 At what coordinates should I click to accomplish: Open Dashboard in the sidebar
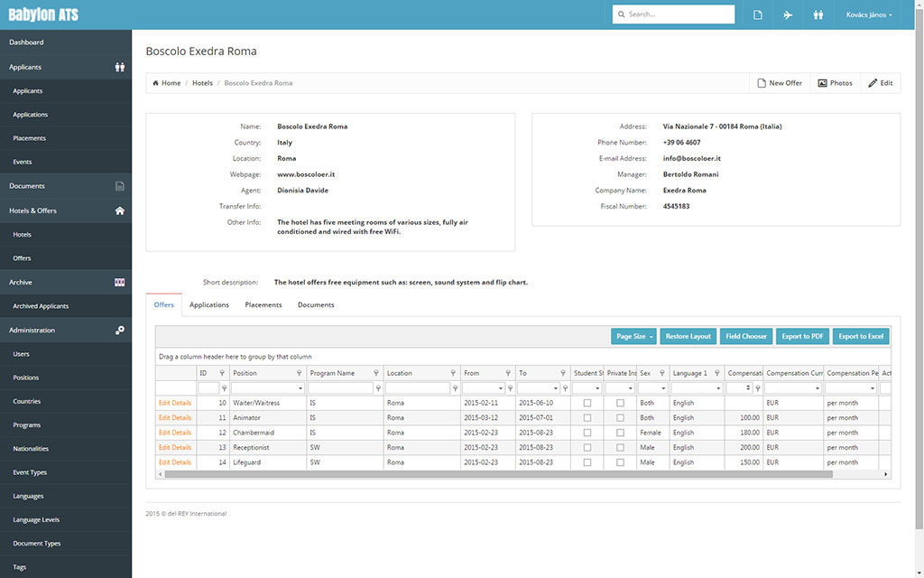[66, 42]
